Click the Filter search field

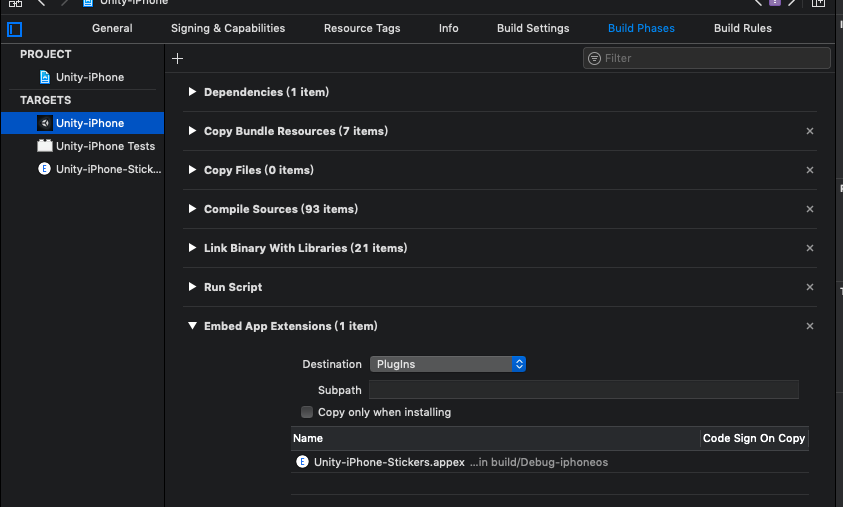pyautogui.click(x=706, y=58)
